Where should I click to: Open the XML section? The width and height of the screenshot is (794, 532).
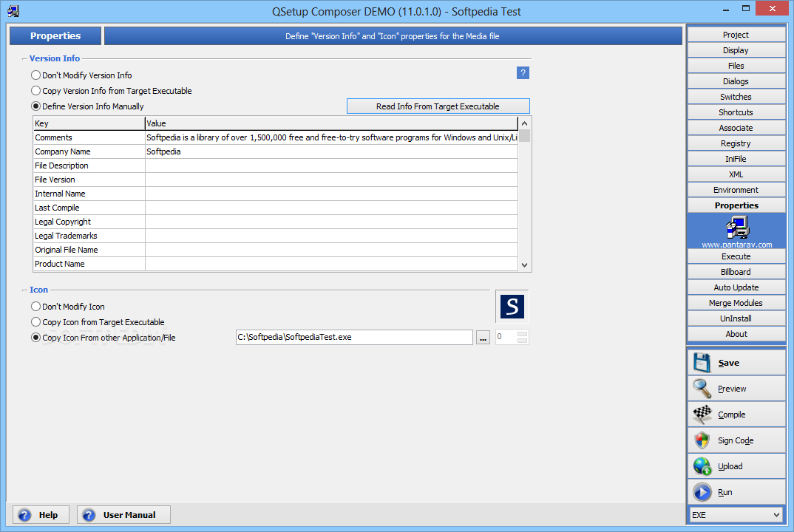click(736, 174)
